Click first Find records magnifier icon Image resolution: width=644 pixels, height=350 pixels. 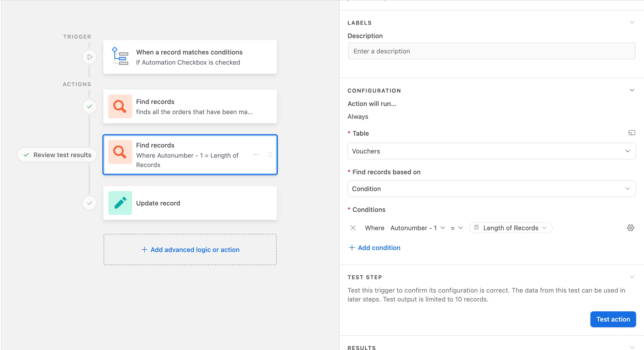(120, 106)
